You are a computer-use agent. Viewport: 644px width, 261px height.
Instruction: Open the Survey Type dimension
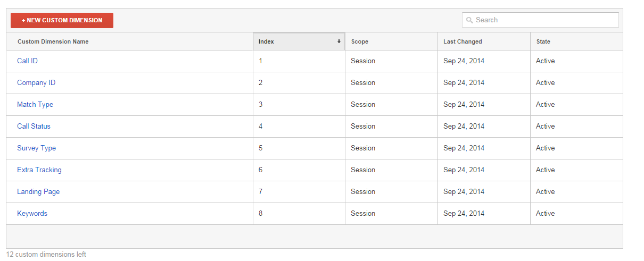(36, 148)
